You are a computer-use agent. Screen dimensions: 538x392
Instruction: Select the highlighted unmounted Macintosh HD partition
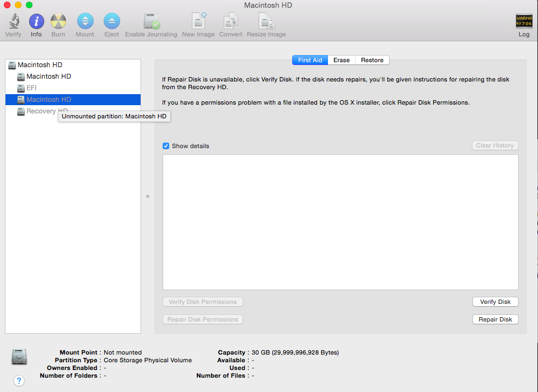point(73,99)
